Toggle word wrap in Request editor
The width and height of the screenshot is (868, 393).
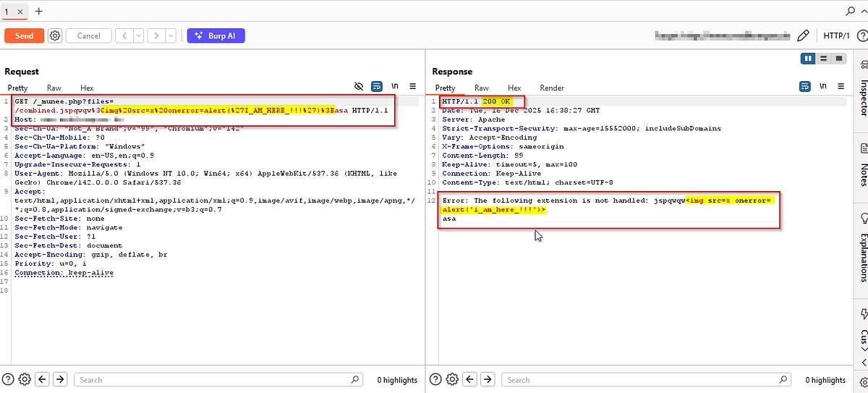pos(376,87)
